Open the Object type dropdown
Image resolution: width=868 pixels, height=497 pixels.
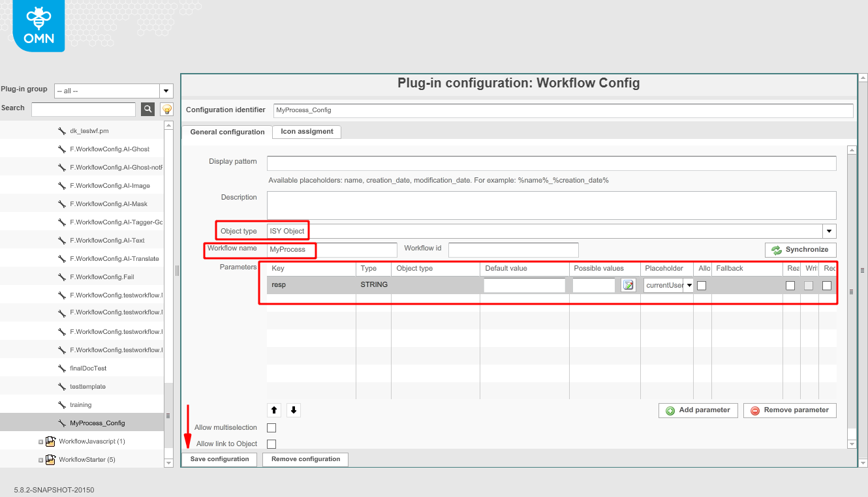(x=829, y=231)
